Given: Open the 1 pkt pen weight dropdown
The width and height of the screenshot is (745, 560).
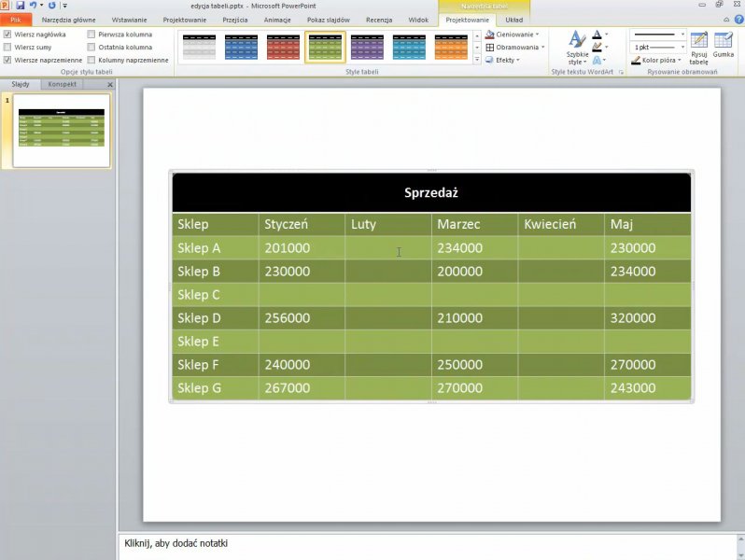Looking at the screenshot, I should 658,47.
